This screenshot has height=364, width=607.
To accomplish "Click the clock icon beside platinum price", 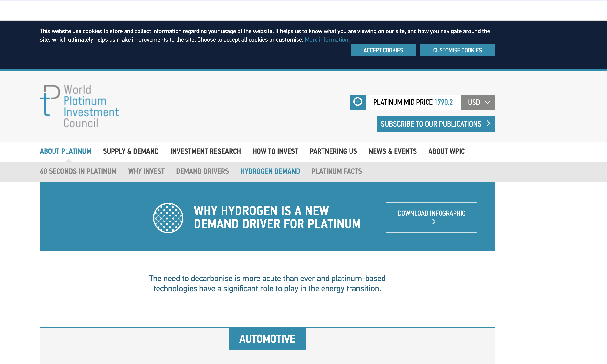I will pos(357,102).
